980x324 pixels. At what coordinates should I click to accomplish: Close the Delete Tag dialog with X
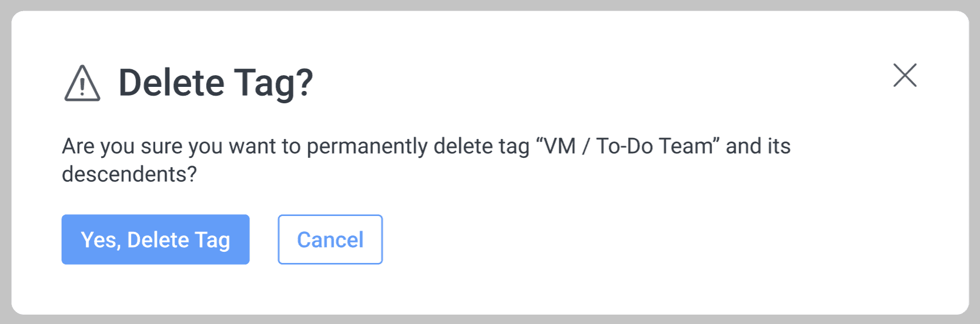coord(905,75)
